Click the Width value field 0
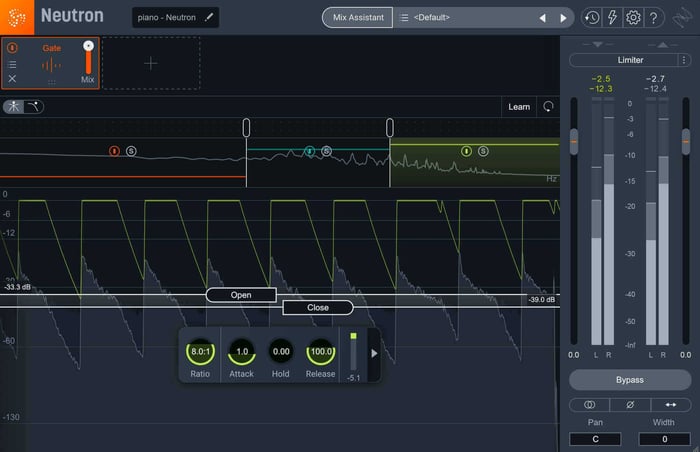 664,439
